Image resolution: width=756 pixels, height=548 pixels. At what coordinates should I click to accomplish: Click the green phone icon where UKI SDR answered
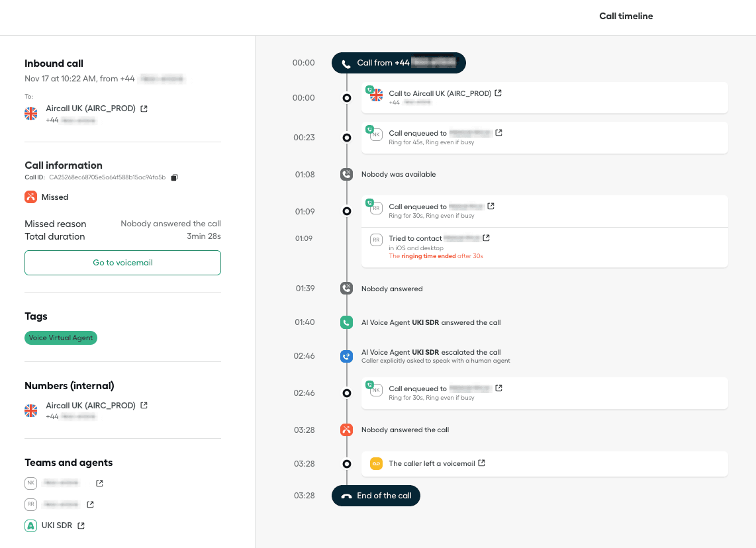pyautogui.click(x=346, y=322)
